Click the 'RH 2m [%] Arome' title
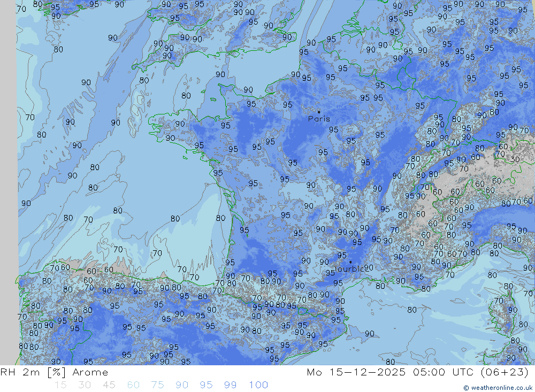Screen dimensions: 535x392 pos(54,372)
